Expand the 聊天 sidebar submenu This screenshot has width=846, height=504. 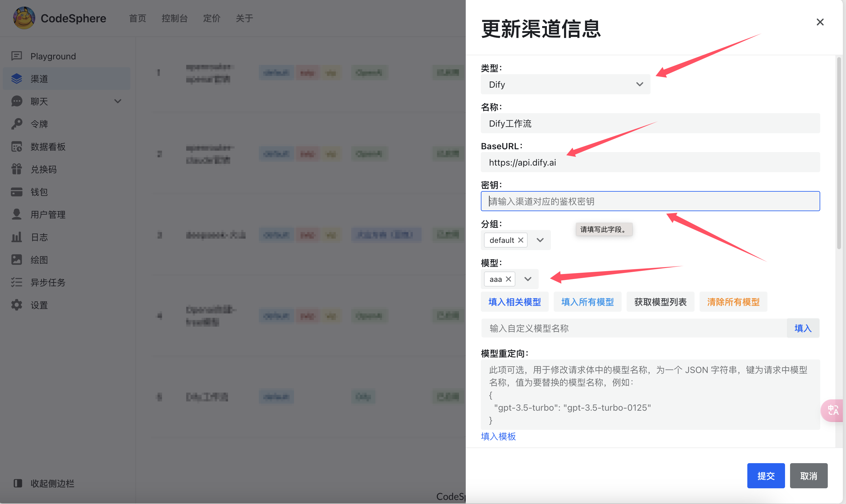click(118, 101)
